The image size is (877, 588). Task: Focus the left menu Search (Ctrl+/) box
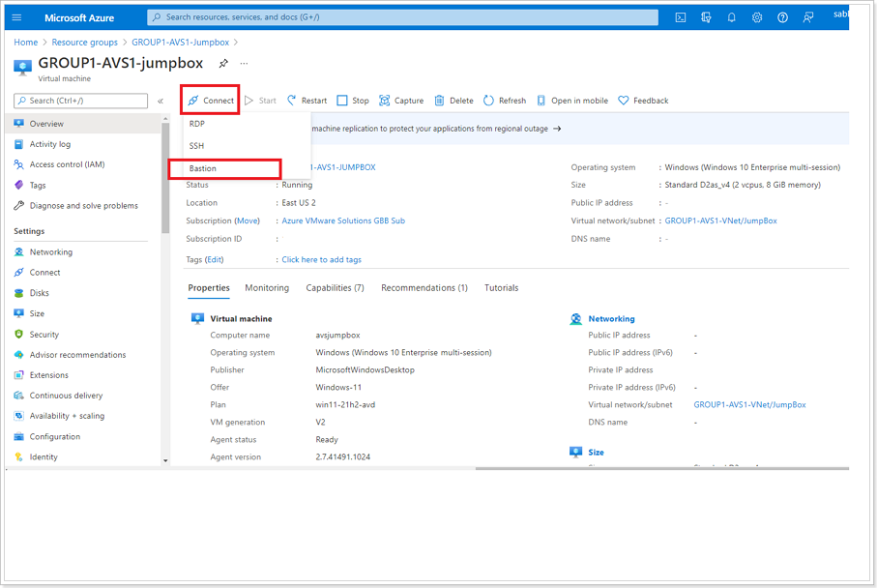pyautogui.click(x=80, y=101)
